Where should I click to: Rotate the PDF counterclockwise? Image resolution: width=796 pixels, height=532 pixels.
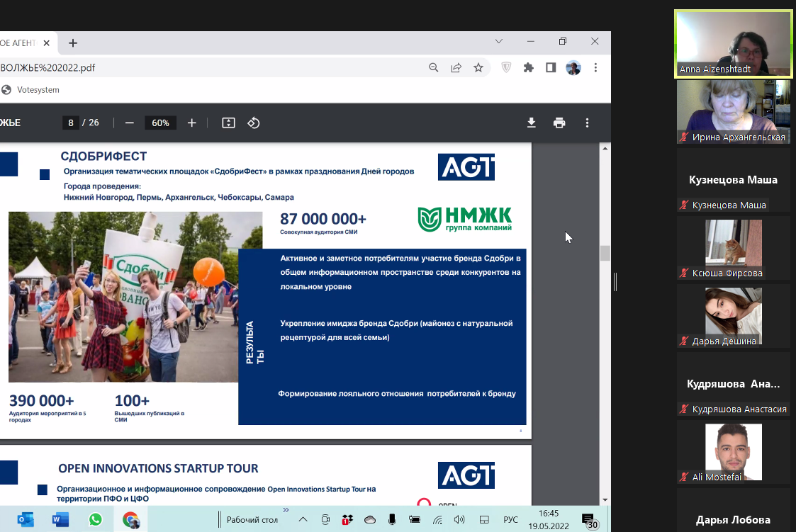click(x=253, y=123)
